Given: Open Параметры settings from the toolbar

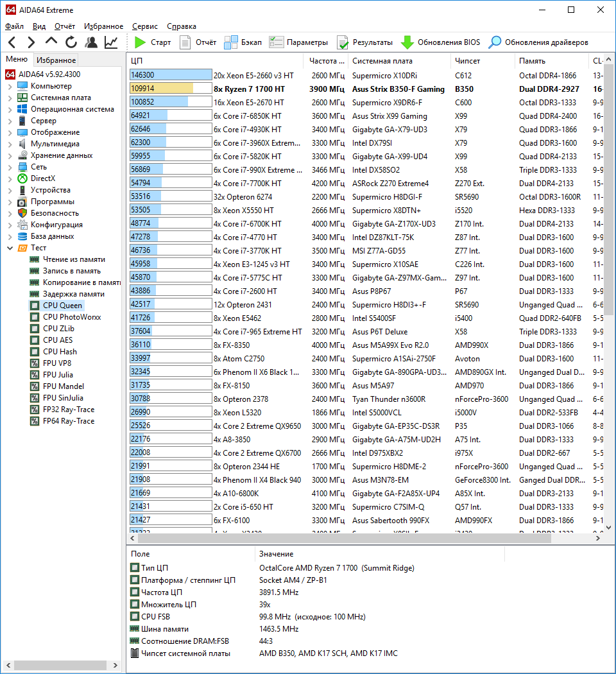Looking at the screenshot, I should point(298,42).
